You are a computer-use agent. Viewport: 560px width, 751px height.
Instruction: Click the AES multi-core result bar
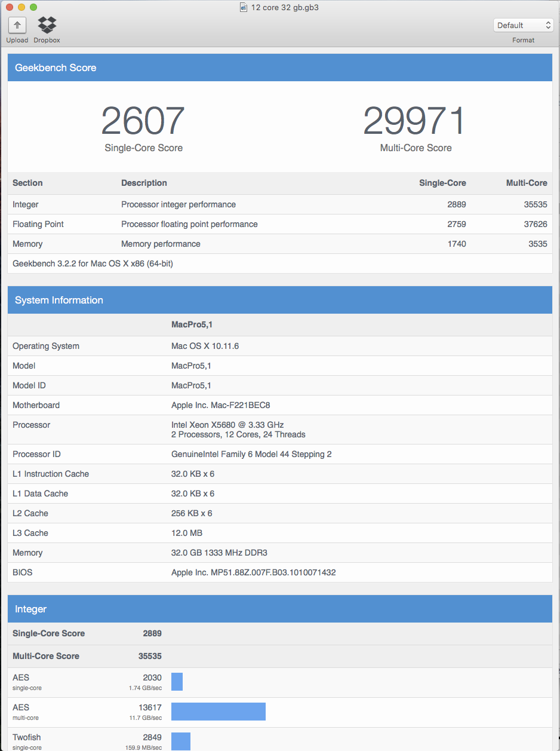(x=219, y=712)
